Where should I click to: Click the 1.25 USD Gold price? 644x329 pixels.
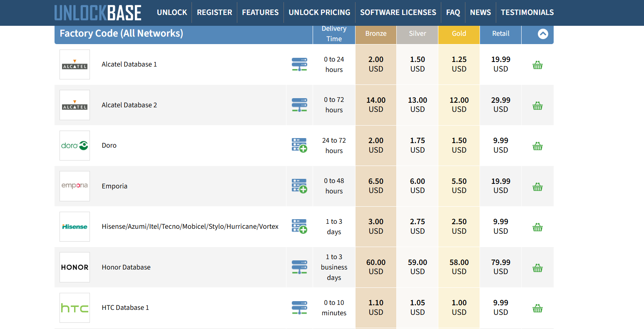(x=459, y=64)
